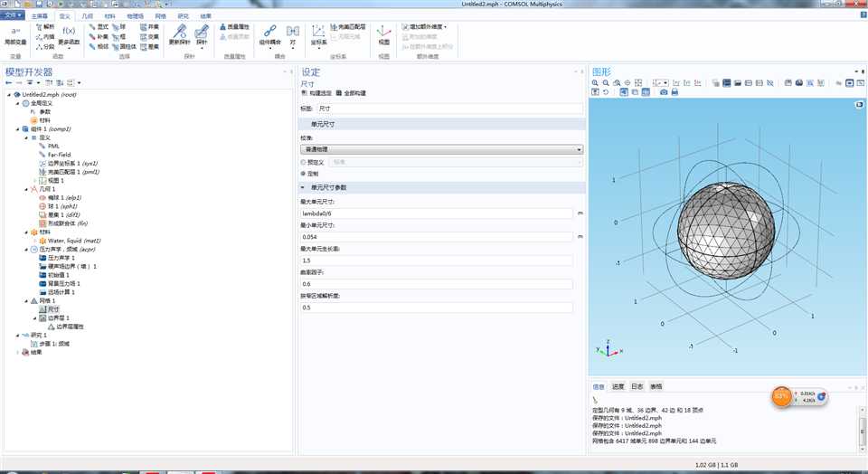The width and height of the screenshot is (868, 474).
Task: Open the 增加额外维度 dropdown
Action: pyautogui.click(x=425, y=26)
